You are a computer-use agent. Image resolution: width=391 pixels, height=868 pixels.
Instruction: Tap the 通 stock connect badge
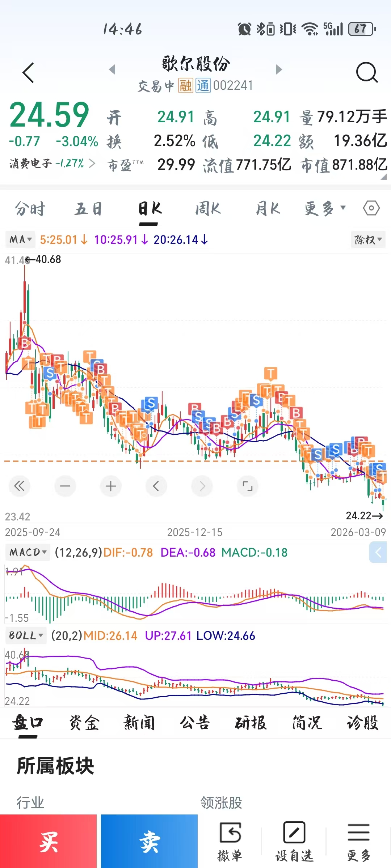click(203, 86)
